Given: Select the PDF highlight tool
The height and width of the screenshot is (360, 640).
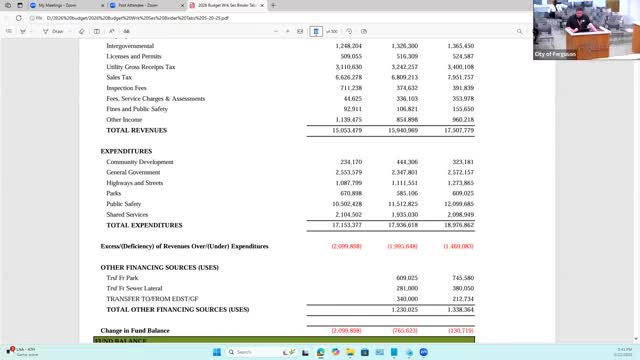Looking at the screenshot, I should [23, 31].
